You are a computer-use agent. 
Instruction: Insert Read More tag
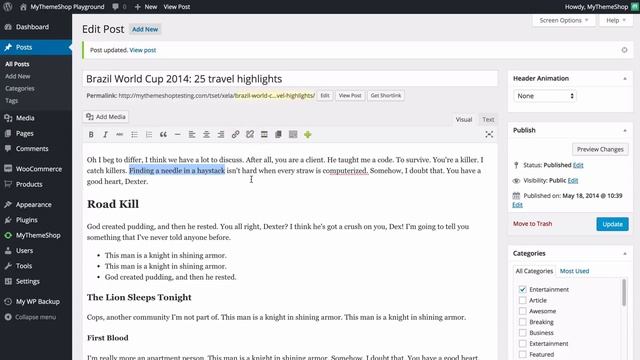point(264,135)
